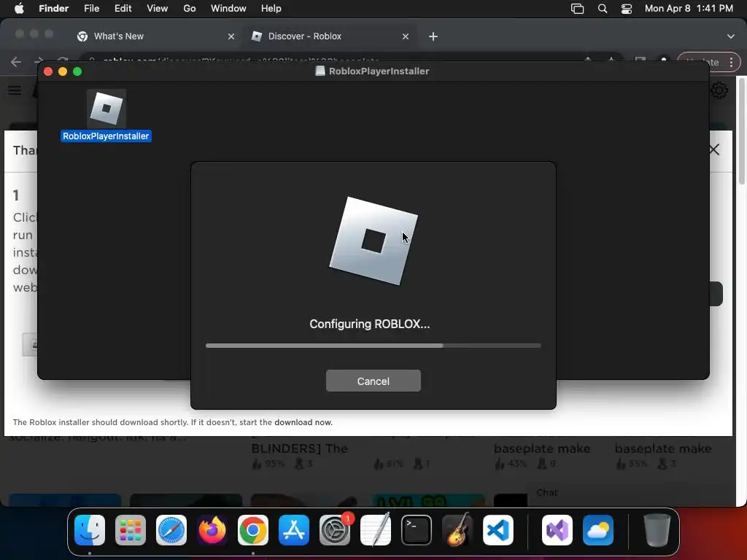Image resolution: width=747 pixels, height=560 pixels.
Task: Click the download now link
Action: (303, 422)
